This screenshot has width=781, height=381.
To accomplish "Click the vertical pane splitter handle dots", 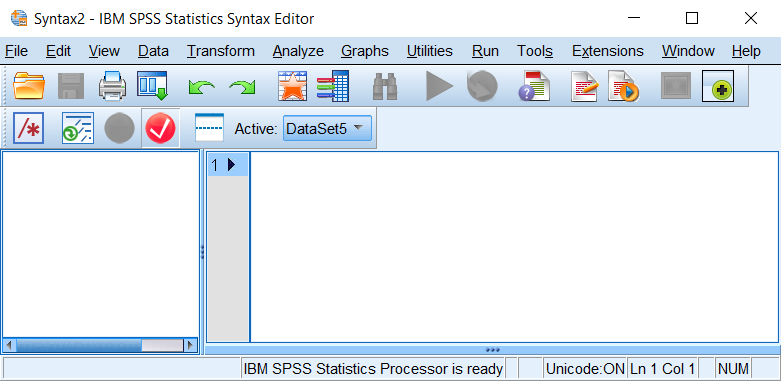I will (202, 252).
